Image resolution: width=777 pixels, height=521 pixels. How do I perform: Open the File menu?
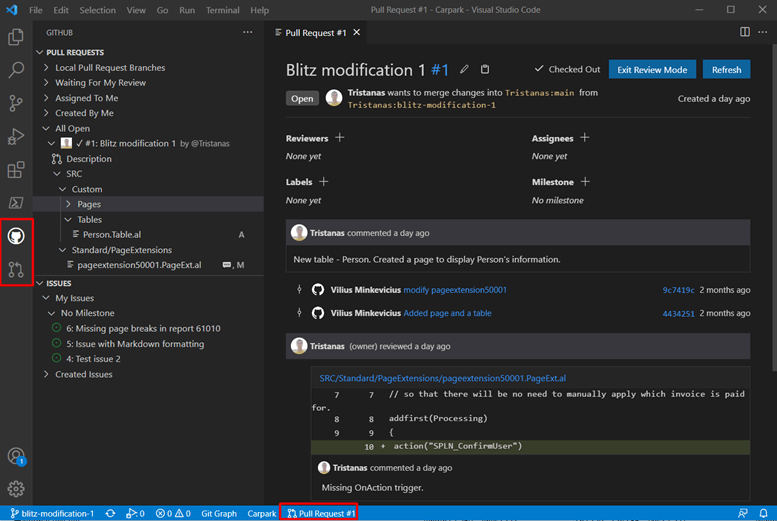pos(36,10)
